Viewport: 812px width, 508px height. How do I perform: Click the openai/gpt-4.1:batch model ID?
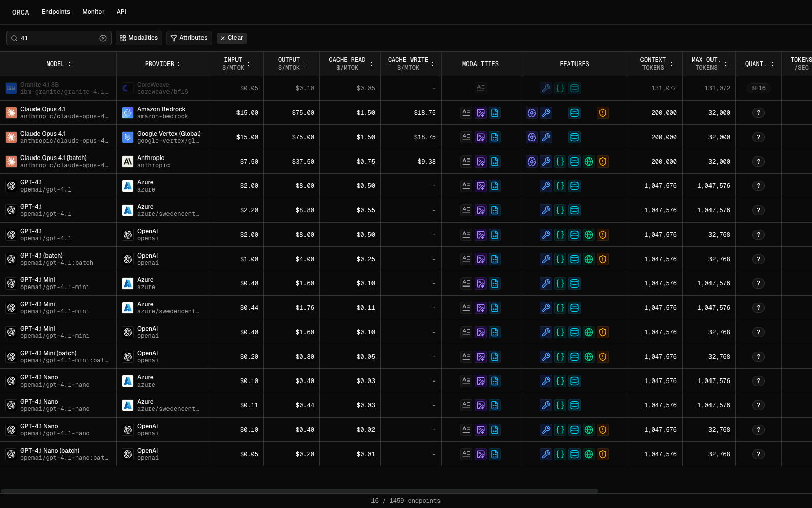point(57,263)
